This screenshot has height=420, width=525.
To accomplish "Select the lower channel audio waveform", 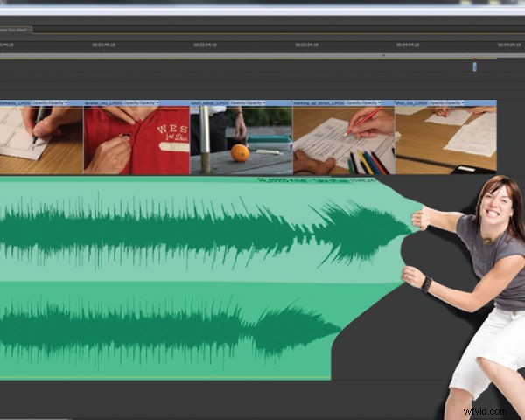I will pyautogui.click(x=169, y=330).
